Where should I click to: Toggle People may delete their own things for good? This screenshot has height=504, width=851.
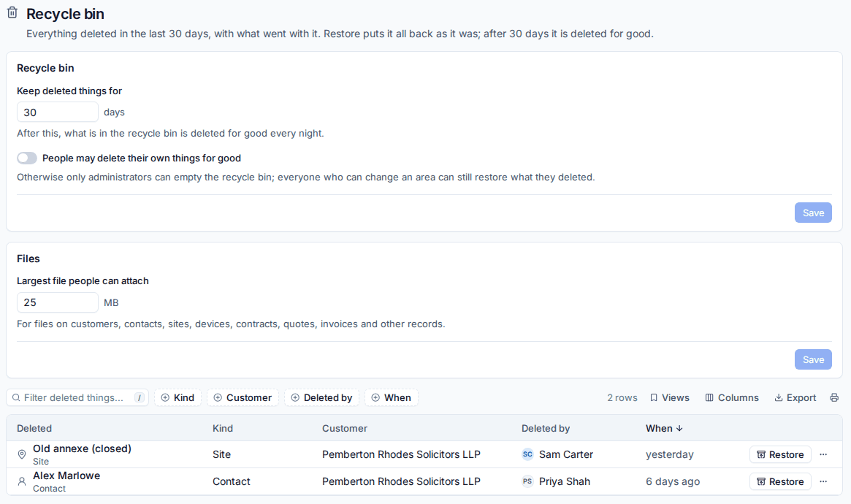click(26, 158)
